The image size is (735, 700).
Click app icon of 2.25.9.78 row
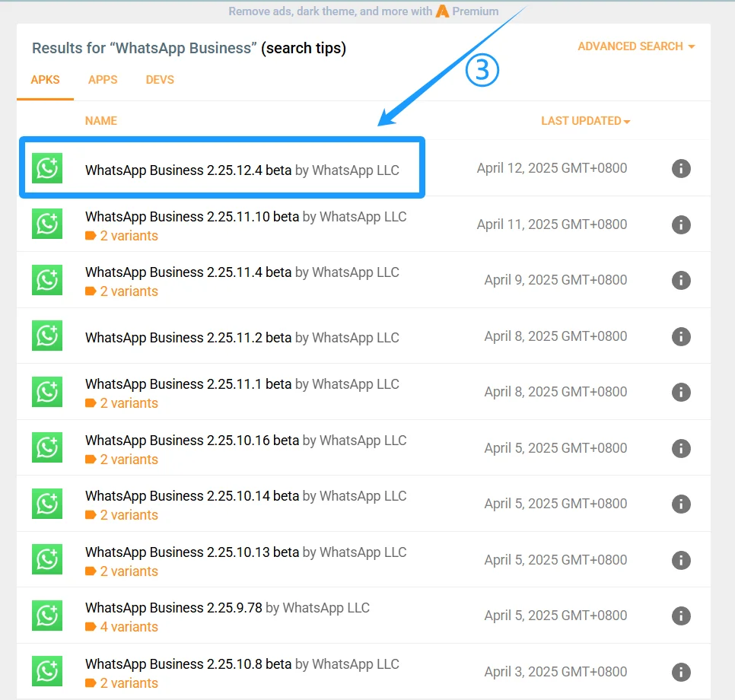coord(47,615)
